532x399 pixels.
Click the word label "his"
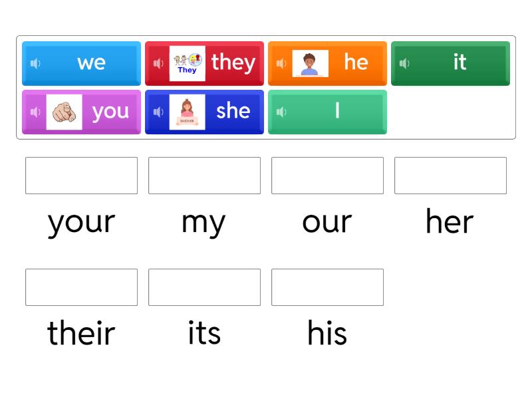click(327, 333)
